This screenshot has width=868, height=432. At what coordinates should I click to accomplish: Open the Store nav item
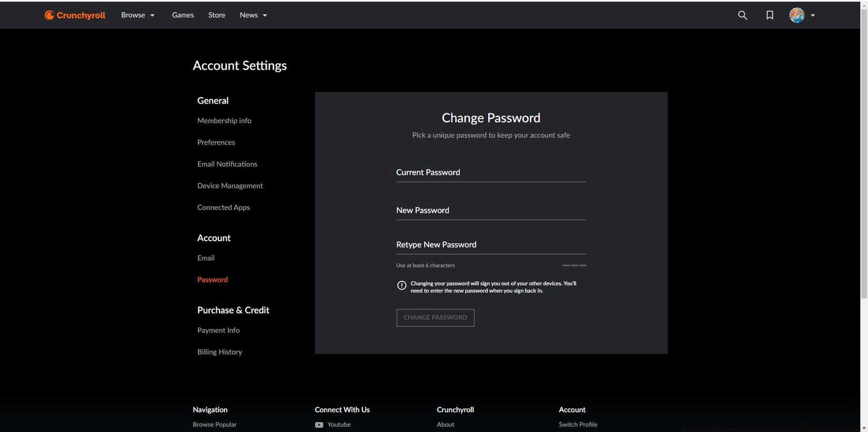(216, 15)
